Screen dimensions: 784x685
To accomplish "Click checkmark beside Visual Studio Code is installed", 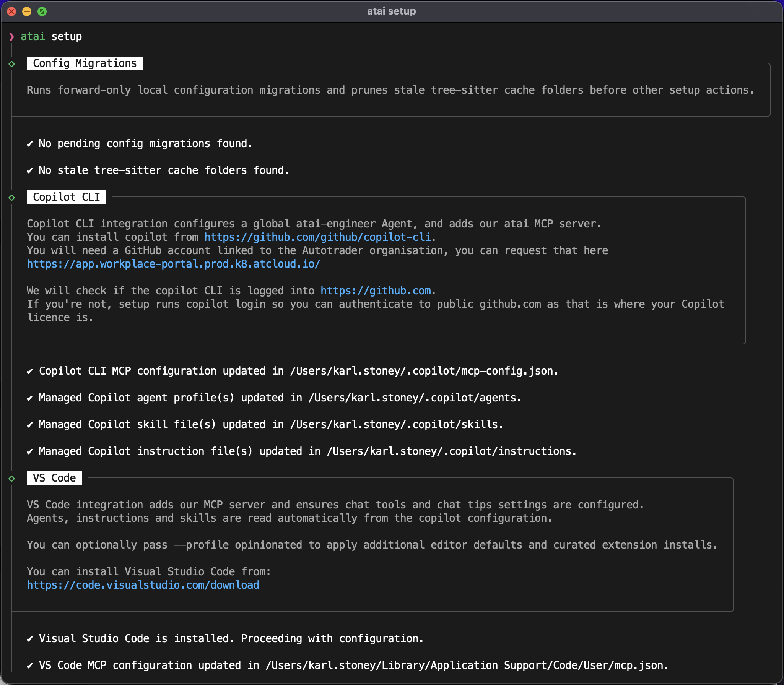I will point(30,639).
